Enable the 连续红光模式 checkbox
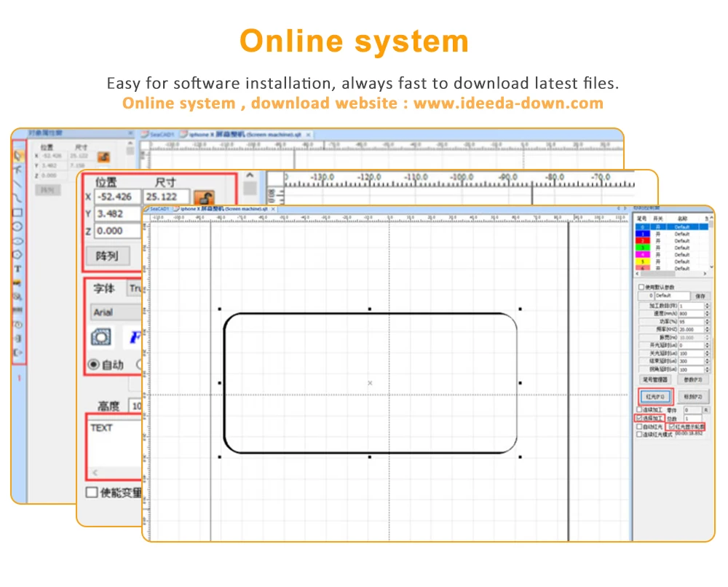Viewport: 728px width, 587px height. (x=639, y=434)
